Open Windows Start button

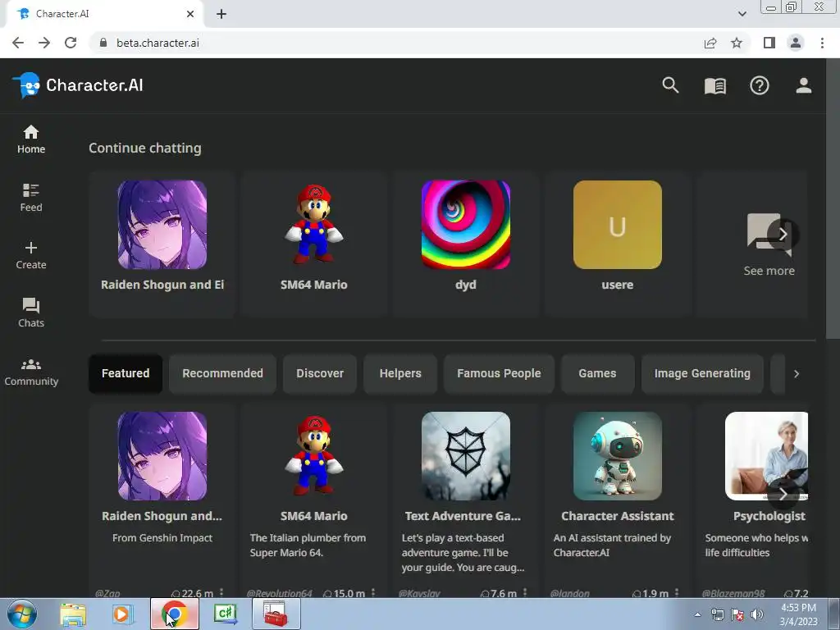pos(21,614)
